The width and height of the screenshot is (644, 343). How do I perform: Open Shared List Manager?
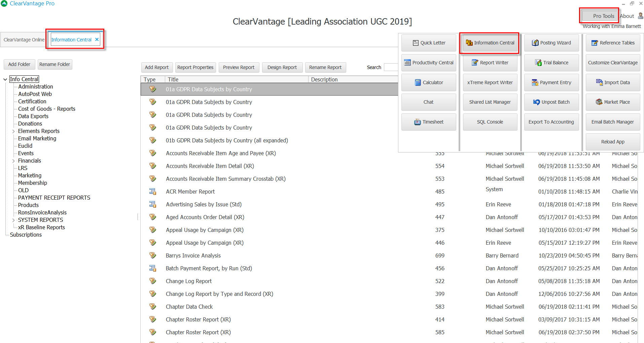[490, 102]
